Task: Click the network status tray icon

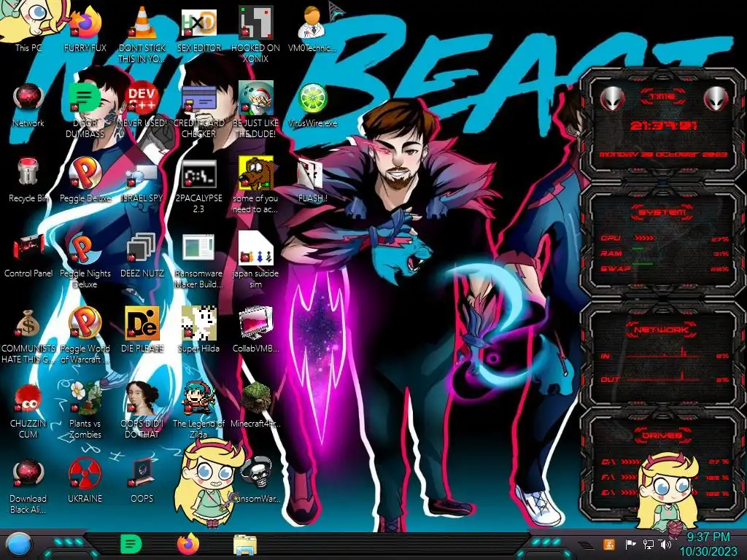Action: coord(649,545)
